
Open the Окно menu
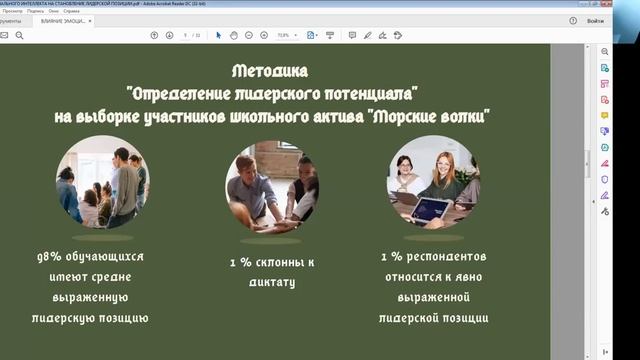53,11
